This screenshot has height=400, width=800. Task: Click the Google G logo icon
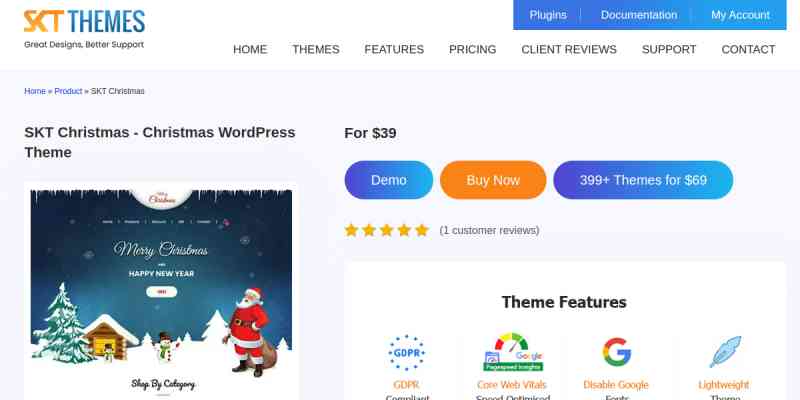click(x=616, y=352)
